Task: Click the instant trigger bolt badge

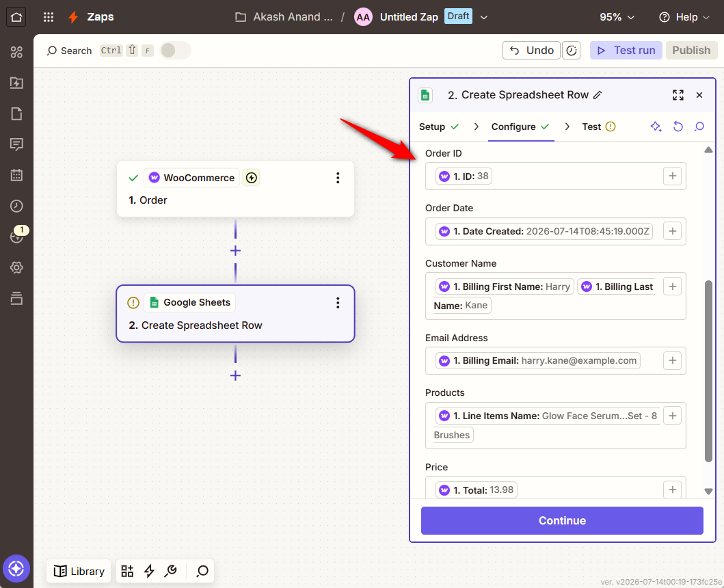Action: point(251,178)
